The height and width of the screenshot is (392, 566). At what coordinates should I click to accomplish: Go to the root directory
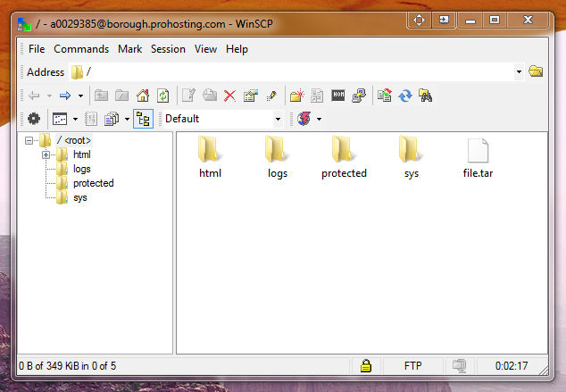tap(122, 96)
